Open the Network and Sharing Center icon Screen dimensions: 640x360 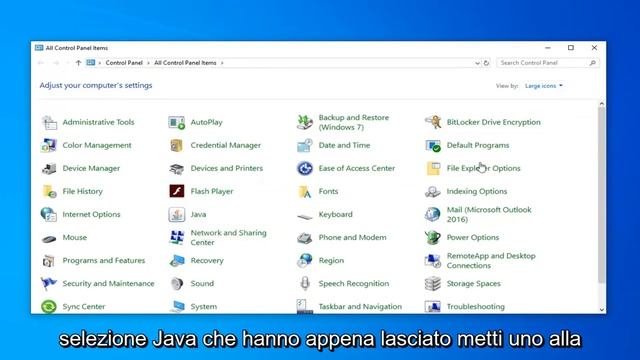177,238
